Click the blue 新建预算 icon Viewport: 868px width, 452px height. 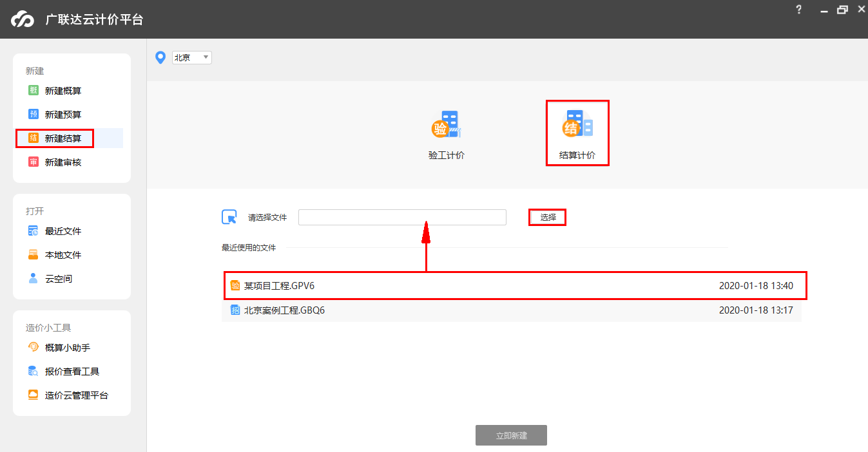34,114
